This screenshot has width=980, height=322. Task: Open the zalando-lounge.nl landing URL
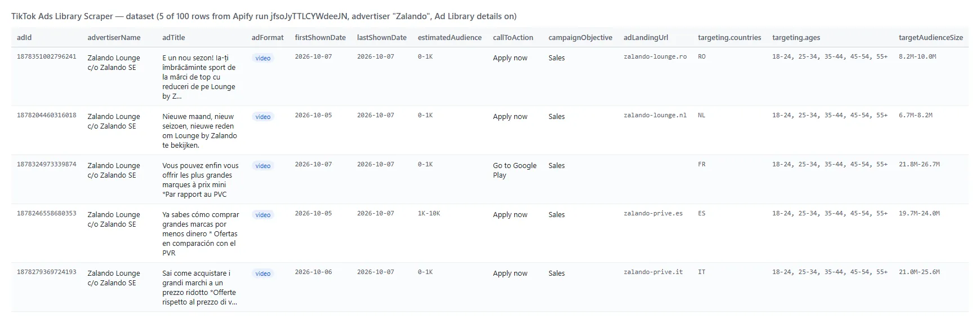[x=655, y=116]
